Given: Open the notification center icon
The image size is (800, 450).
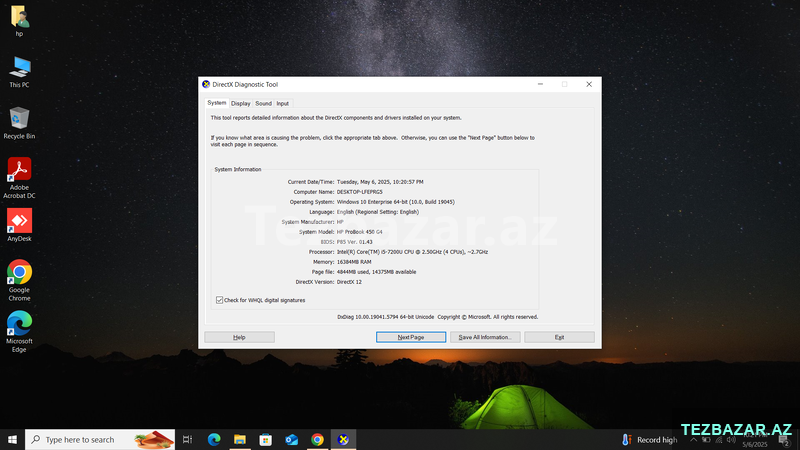Looking at the screenshot, I should click(785, 440).
